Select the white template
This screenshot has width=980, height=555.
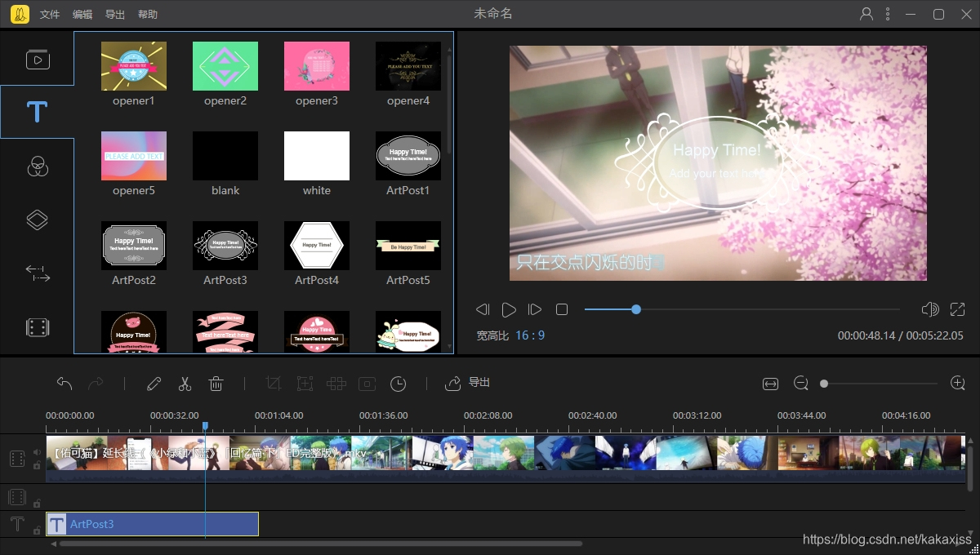pos(317,156)
